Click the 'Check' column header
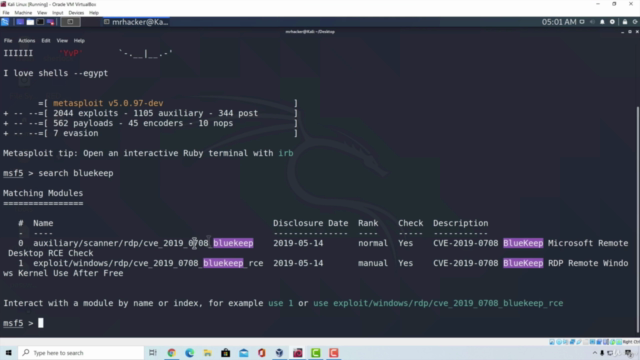The image size is (640, 360). tap(411, 223)
